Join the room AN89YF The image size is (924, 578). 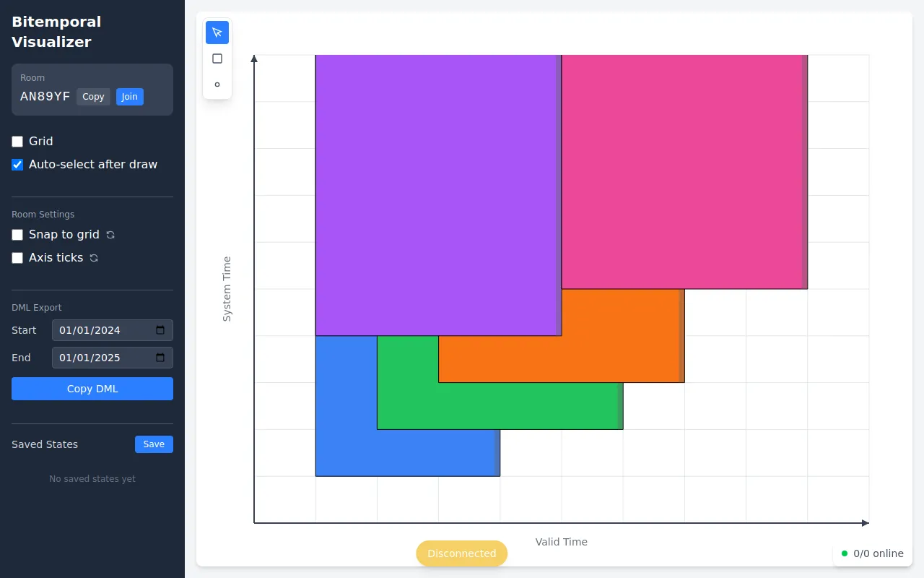(x=129, y=96)
